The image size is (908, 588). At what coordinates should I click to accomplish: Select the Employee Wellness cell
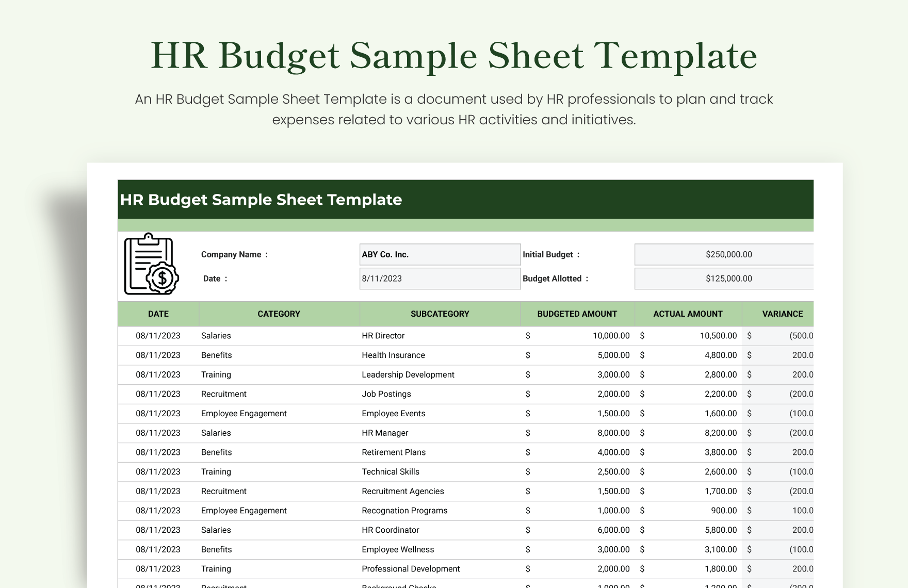440,550
